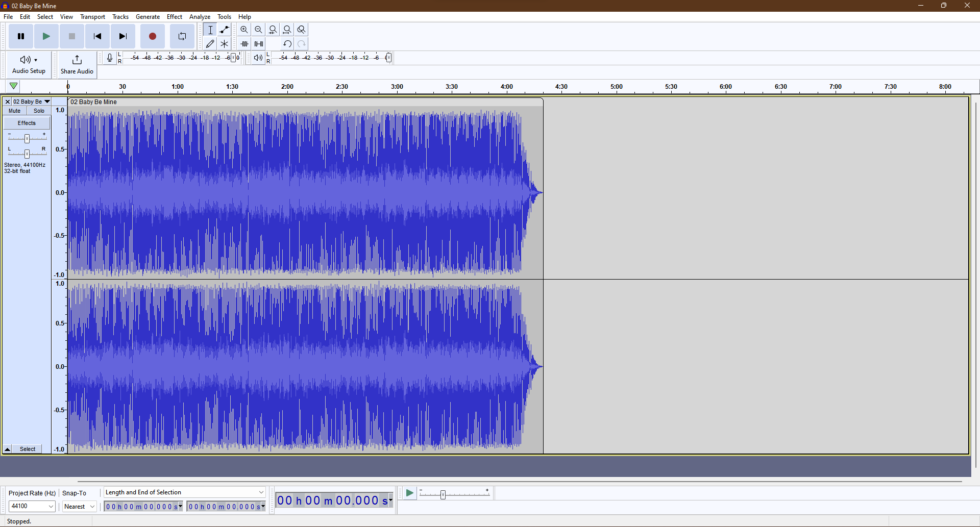Image resolution: width=980 pixels, height=527 pixels.
Task: Open the File menu
Action: pos(8,17)
